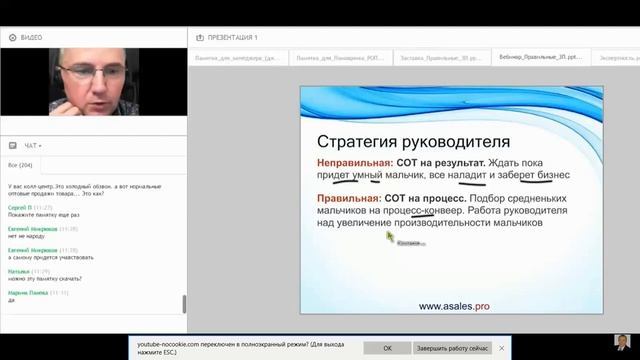Click Завершить работу сейчас button
640x360 pixels.
[x=452, y=348]
